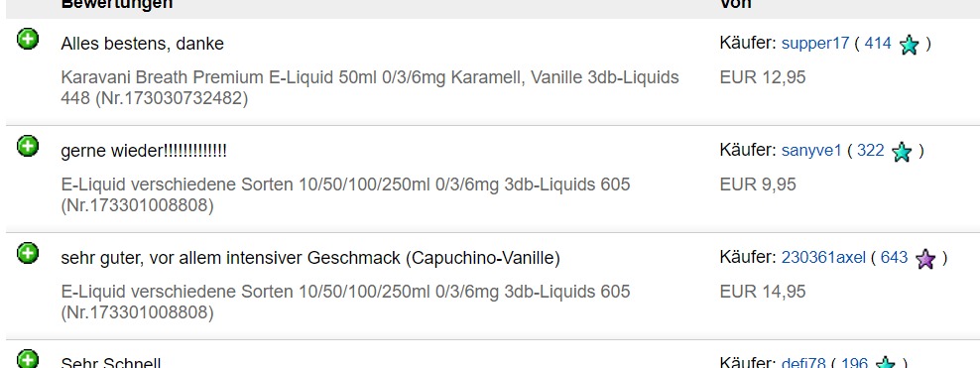The image size is (980, 368).
Task: Click green plus icon beside 'sehr guter' review
Action: (27, 253)
